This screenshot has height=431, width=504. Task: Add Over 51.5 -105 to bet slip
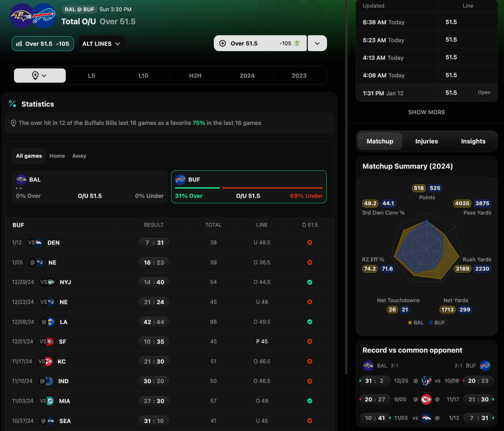coord(260,43)
